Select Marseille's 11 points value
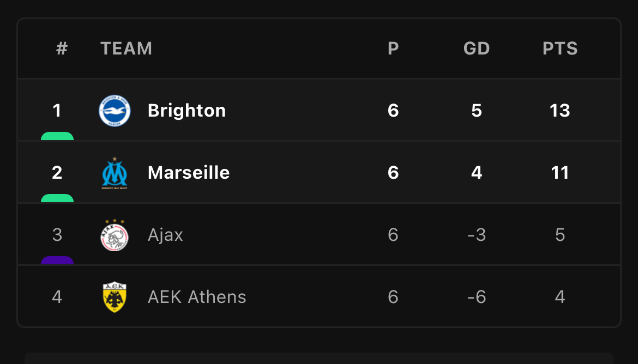Image resolution: width=638 pixels, height=364 pixels. tap(560, 173)
